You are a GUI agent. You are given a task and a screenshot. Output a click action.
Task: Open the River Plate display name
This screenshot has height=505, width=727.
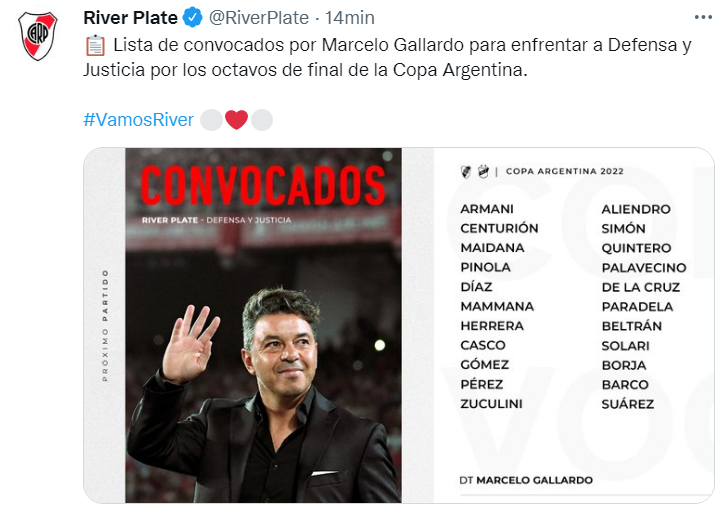coord(130,18)
